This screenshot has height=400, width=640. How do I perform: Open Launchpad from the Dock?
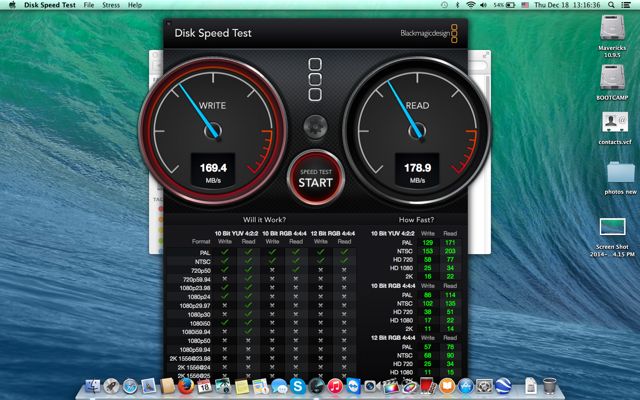pyautogui.click(x=111, y=386)
